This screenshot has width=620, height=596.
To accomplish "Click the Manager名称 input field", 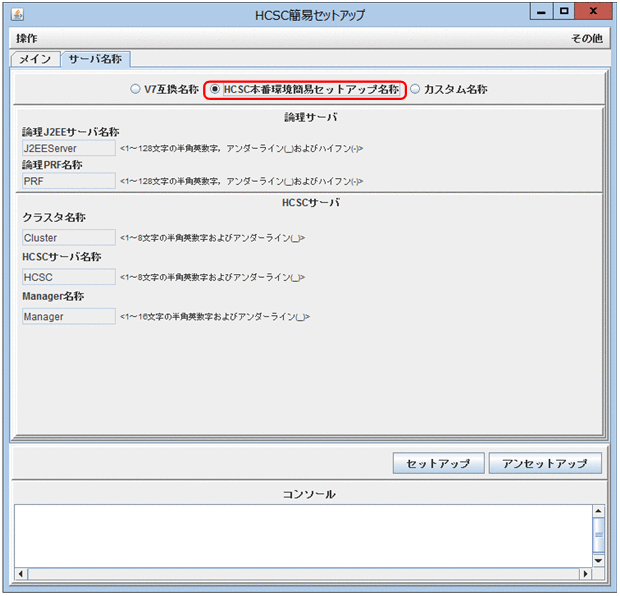I will [x=69, y=316].
